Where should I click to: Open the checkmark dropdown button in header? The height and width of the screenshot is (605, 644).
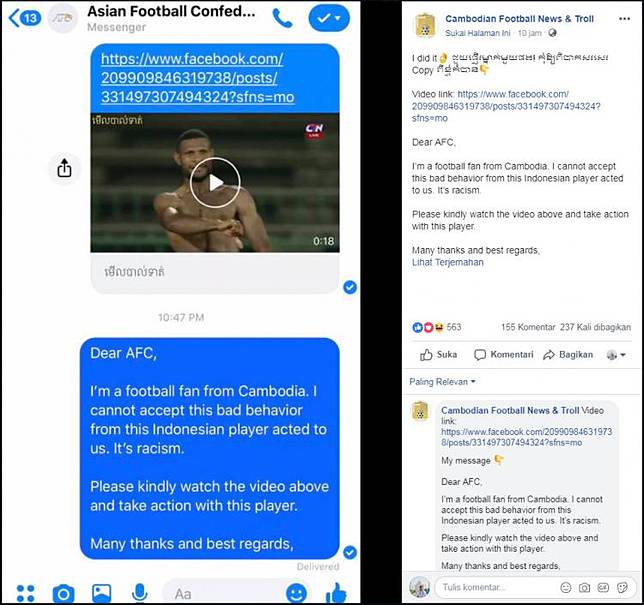[x=329, y=18]
